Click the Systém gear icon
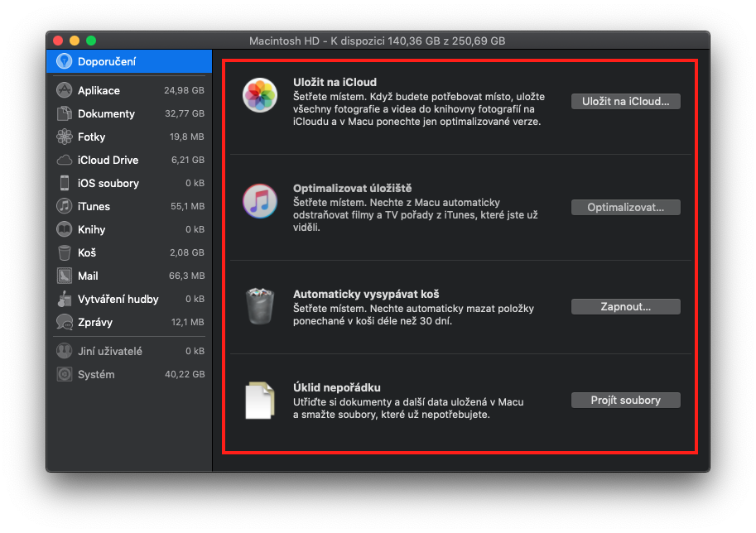 (x=64, y=374)
